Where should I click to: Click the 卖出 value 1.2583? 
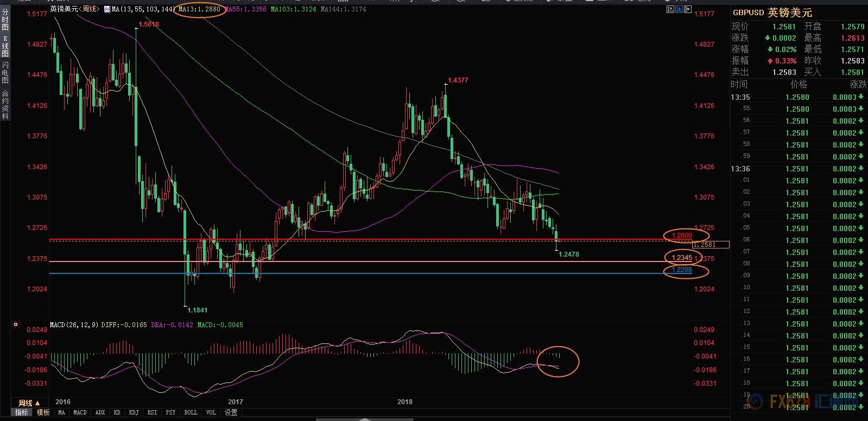coord(784,72)
